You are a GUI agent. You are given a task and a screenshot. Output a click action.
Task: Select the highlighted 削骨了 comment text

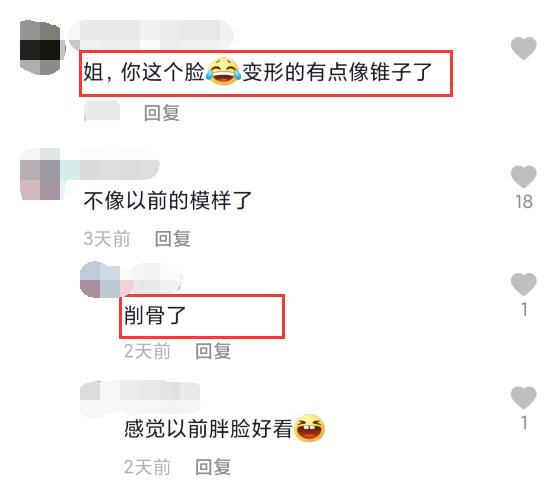pos(155,315)
